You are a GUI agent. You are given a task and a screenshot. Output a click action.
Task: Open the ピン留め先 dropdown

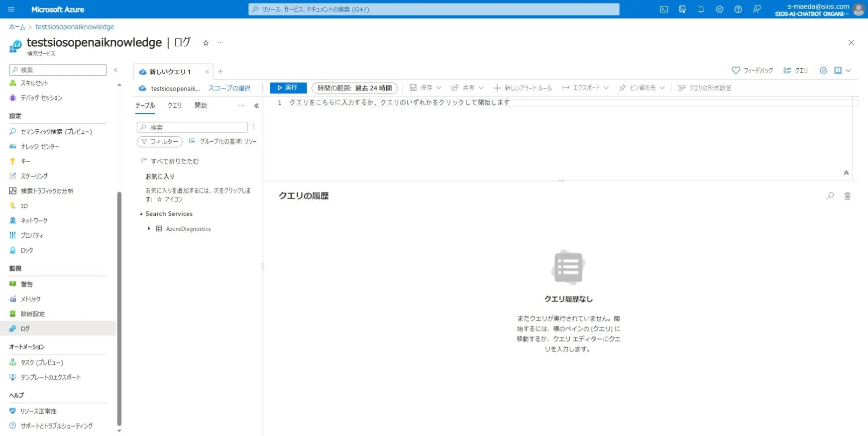(x=642, y=88)
